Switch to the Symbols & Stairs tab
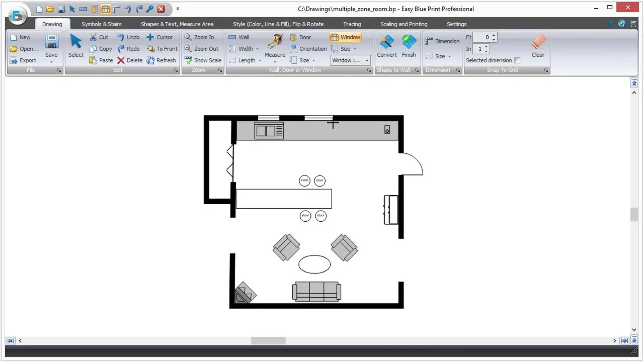644x362 pixels. (x=102, y=24)
